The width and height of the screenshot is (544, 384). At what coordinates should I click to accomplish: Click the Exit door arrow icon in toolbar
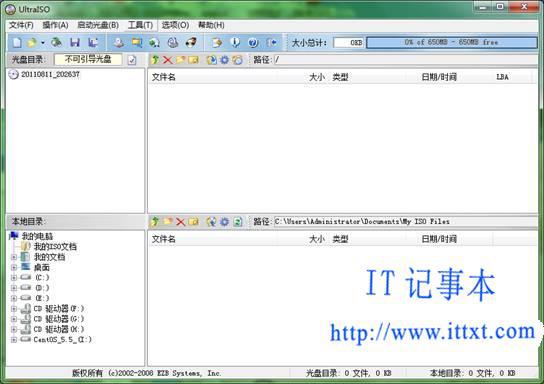272,42
